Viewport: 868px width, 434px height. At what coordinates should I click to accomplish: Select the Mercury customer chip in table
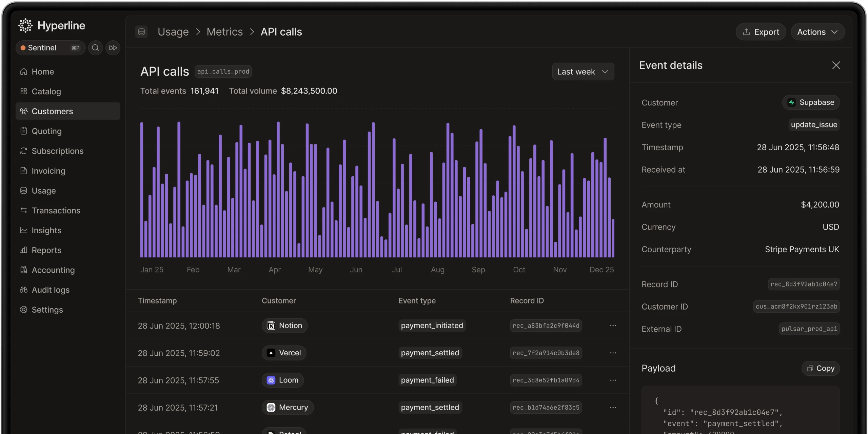pos(288,407)
